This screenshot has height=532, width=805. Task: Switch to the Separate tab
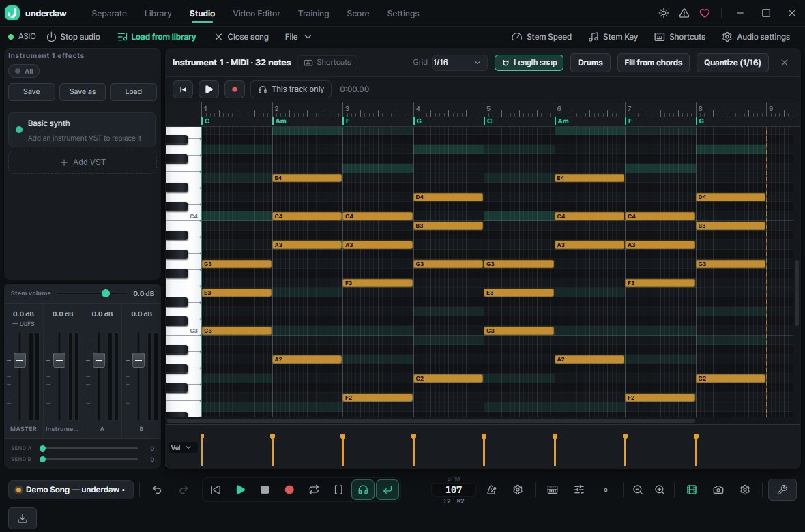click(x=109, y=14)
